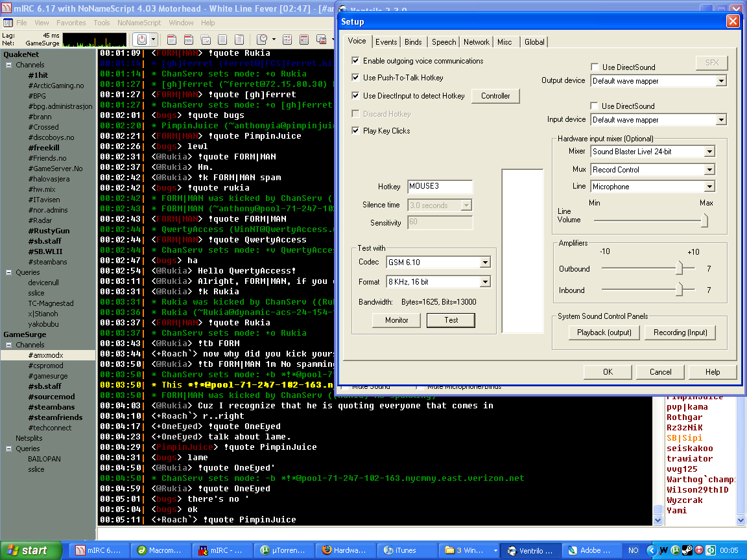
Task: Open the Mux Record Control dropdown
Action: pos(710,170)
